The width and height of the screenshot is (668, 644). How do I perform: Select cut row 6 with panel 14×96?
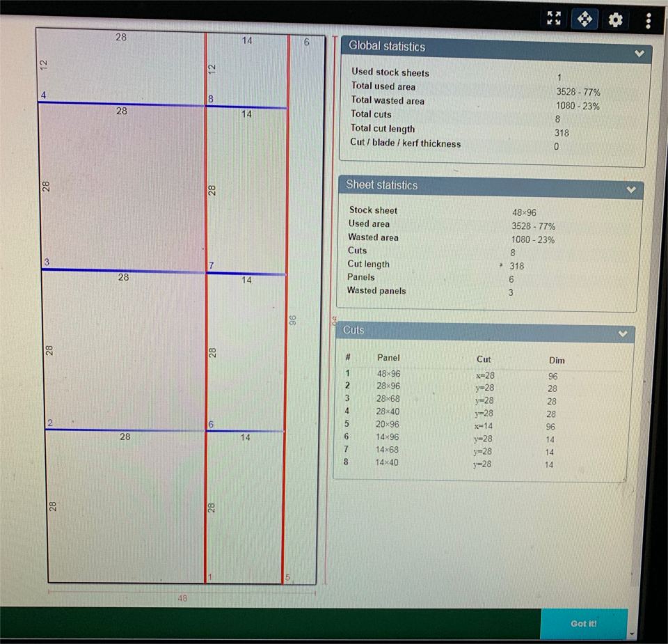point(482,438)
